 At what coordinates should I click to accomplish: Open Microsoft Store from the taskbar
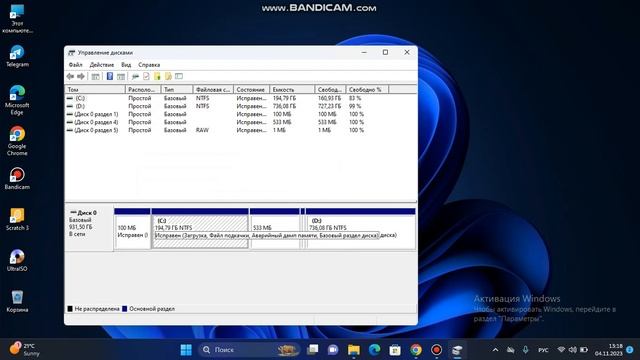(x=395, y=350)
